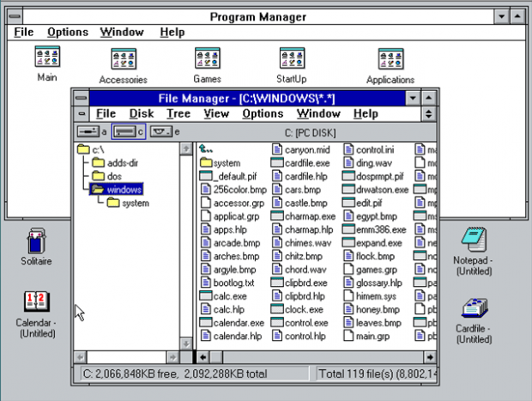Open File Manager View menu
This screenshot has width=532, height=401.
216,113
